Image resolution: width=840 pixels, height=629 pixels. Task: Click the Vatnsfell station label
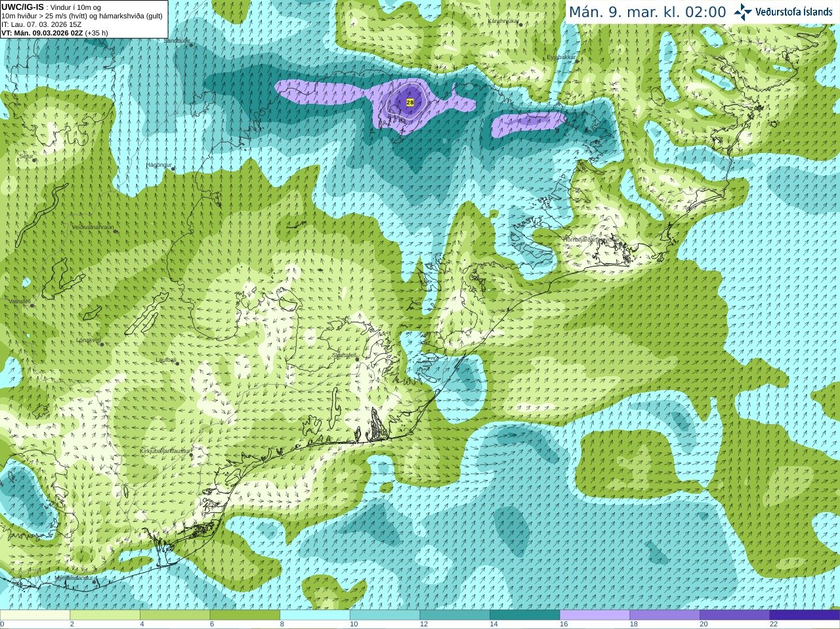pos(19,301)
